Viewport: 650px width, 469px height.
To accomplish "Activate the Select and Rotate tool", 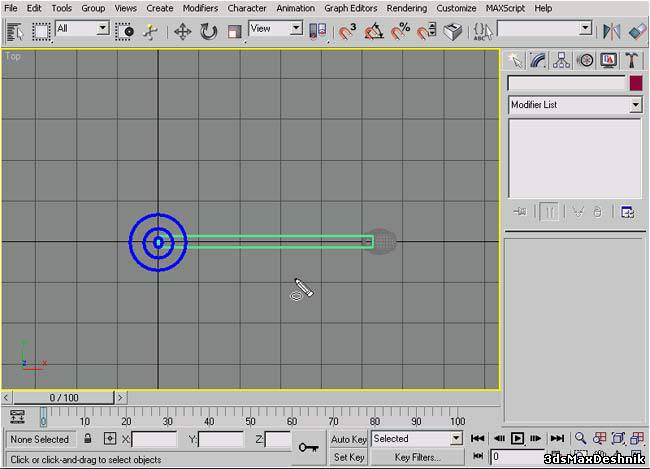I will click(x=209, y=32).
